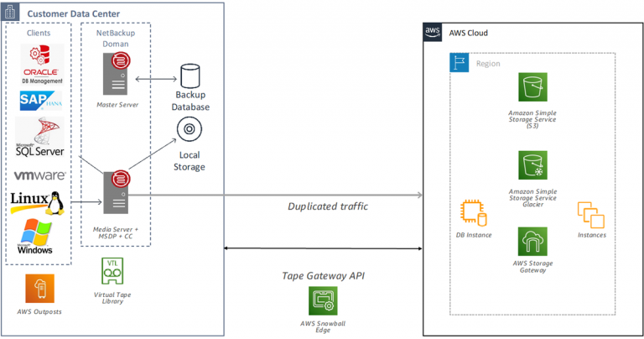Select the VMware logo

[x=39, y=177]
